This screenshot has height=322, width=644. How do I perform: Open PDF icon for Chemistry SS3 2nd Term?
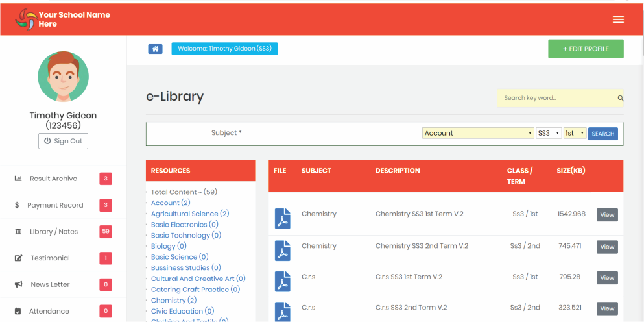pos(282,250)
